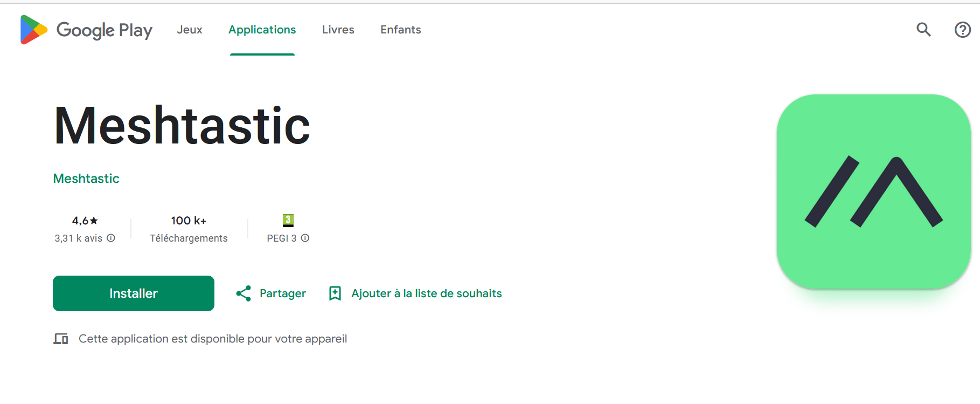Click the PEGI 3 label

point(282,238)
